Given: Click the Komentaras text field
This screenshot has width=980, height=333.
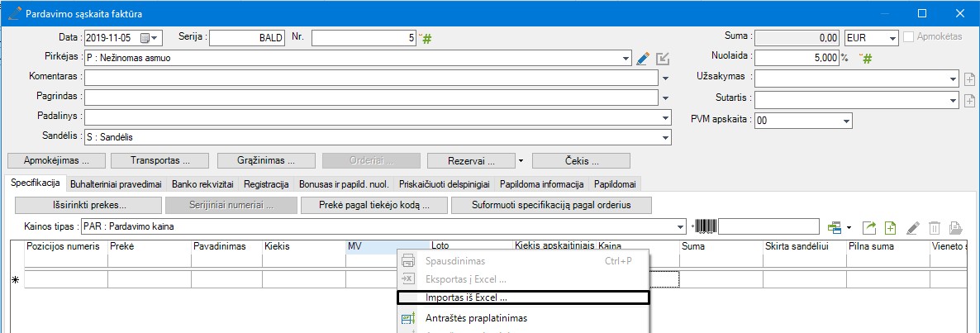Looking at the screenshot, I should tap(372, 78).
